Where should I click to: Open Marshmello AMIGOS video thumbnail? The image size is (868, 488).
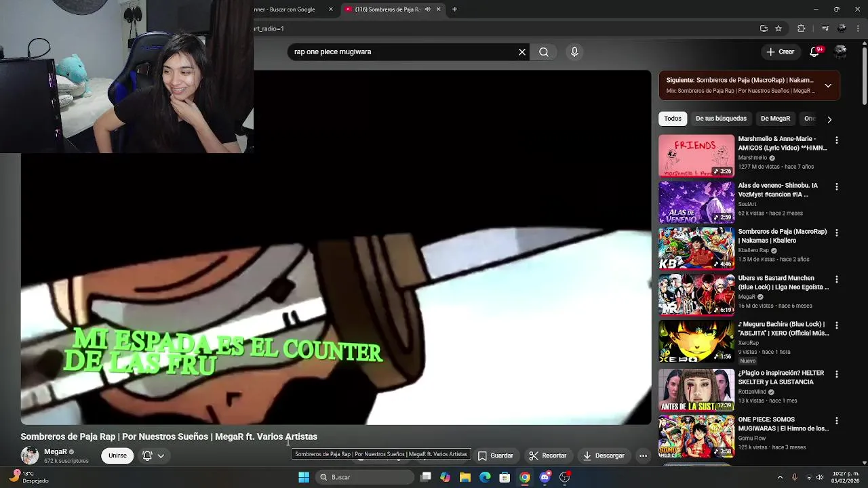point(696,155)
